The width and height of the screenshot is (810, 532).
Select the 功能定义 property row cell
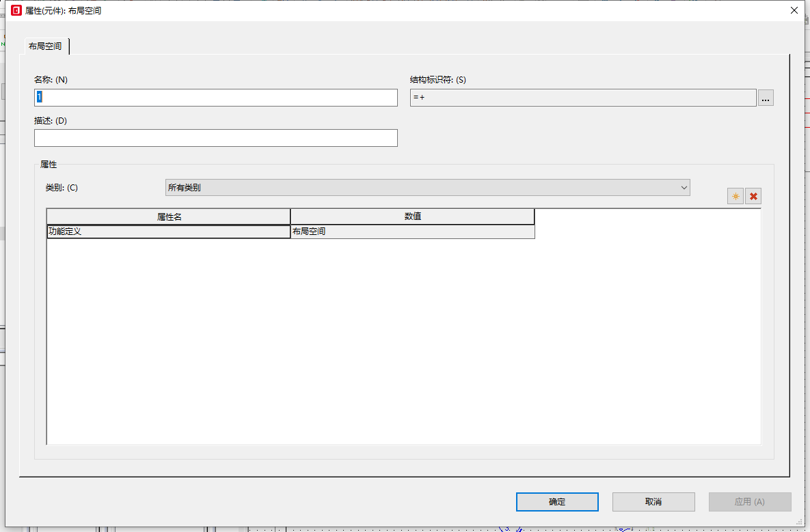point(168,232)
